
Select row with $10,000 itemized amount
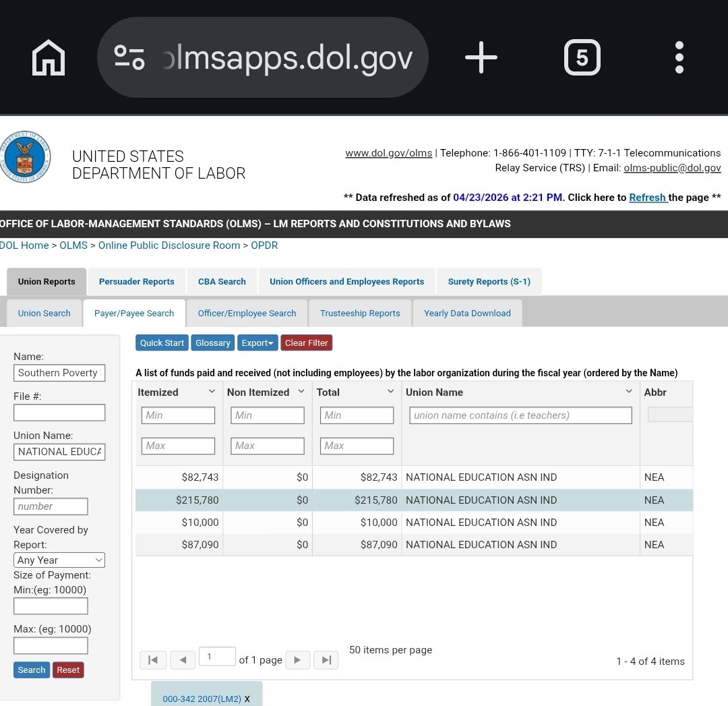[414, 522]
